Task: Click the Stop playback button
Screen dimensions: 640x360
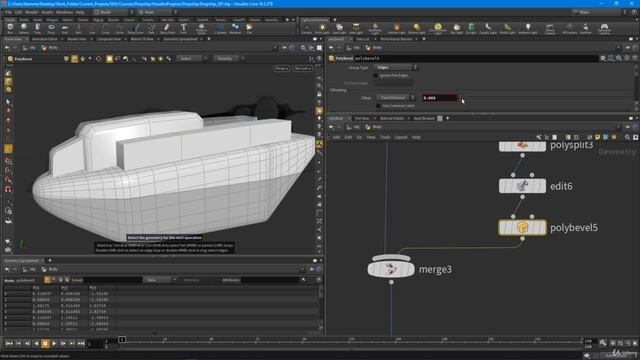Action: tap(45, 344)
